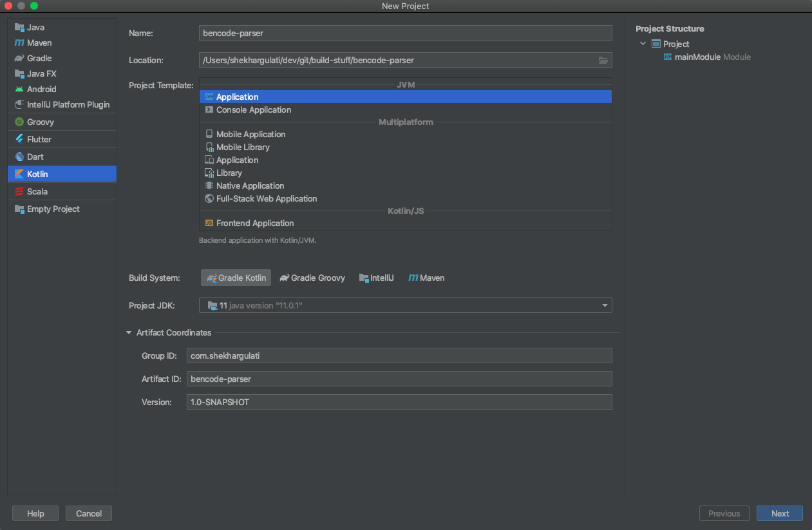Collapse the Project tree in Project Structure
Screen dimensions: 812x530
coord(641,43)
